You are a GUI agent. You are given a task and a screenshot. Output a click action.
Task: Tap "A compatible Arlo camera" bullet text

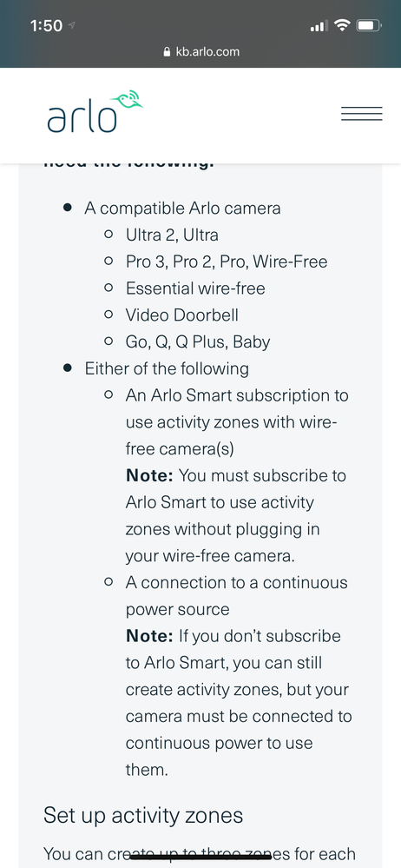point(182,209)
